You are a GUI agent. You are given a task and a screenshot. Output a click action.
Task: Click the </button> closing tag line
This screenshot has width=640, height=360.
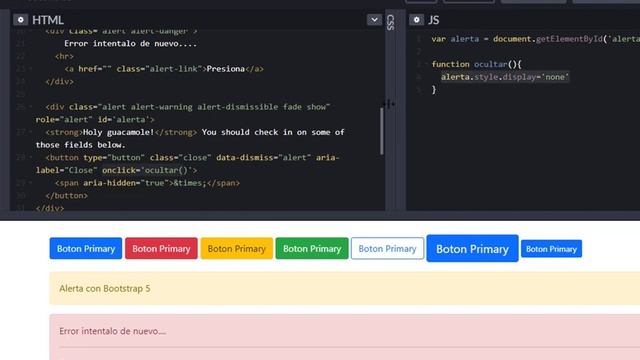pos(67,196)
